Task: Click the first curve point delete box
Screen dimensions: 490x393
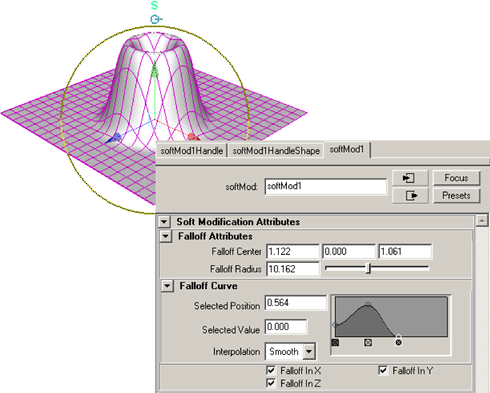Action: (335, 342)
